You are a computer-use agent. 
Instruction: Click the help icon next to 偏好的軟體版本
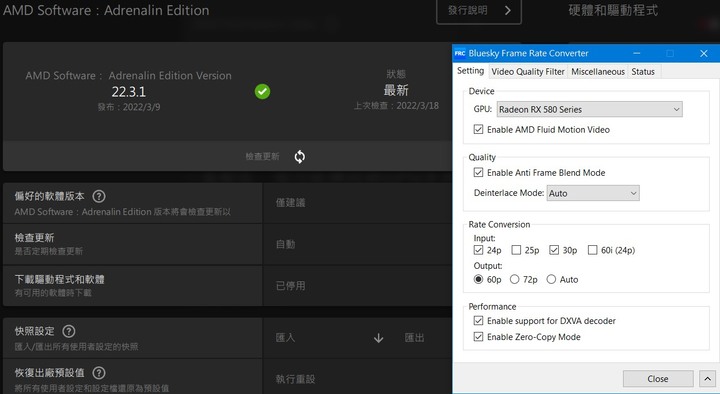coord(99,197)
